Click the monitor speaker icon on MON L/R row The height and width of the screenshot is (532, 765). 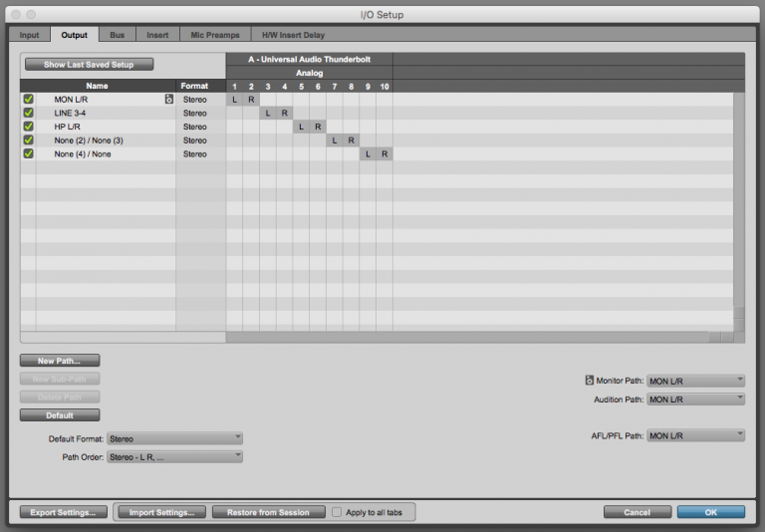(x=168, y=99)
